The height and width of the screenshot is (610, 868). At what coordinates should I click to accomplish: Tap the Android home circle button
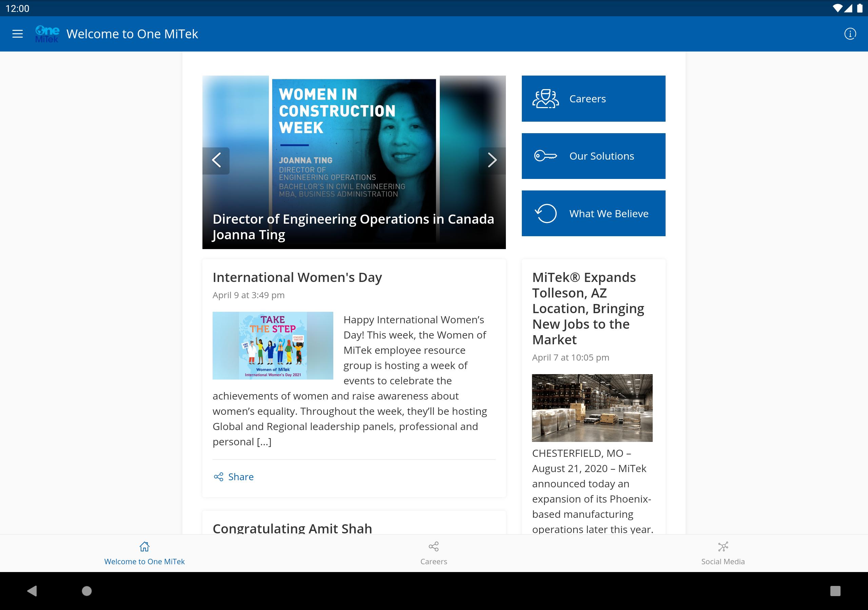point(87,591)
